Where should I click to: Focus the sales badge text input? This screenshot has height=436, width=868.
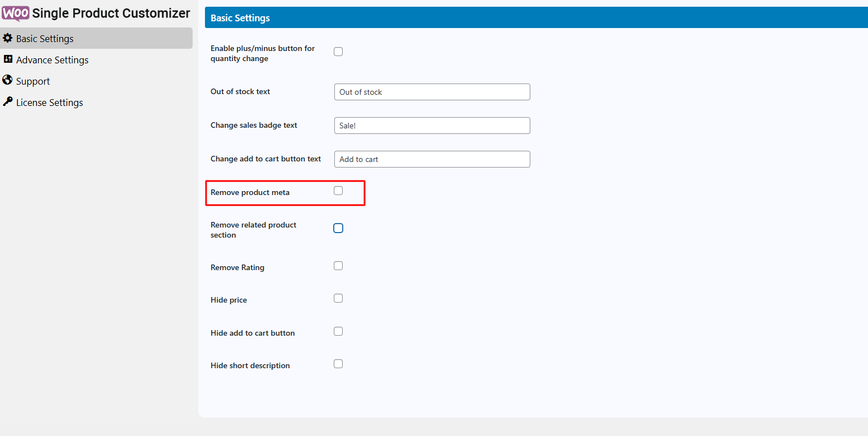(432, 126)
